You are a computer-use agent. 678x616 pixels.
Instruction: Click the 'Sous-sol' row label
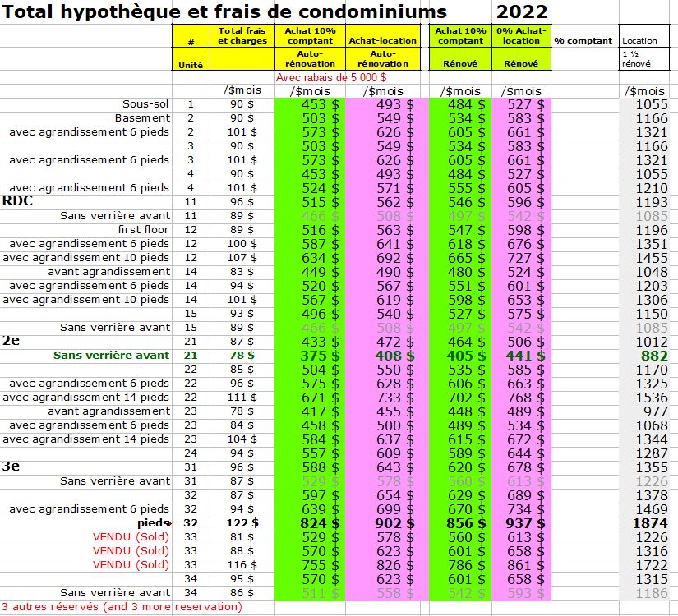[145, 104]
